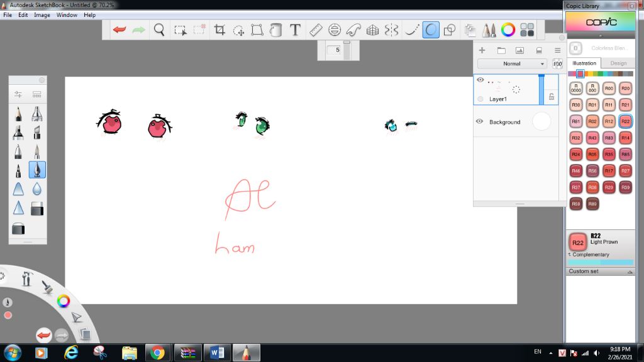This screenshot has width=644, height=362.
Task: Click the Redo arrow in the top toolbar
Action: (x=139, y=30)
